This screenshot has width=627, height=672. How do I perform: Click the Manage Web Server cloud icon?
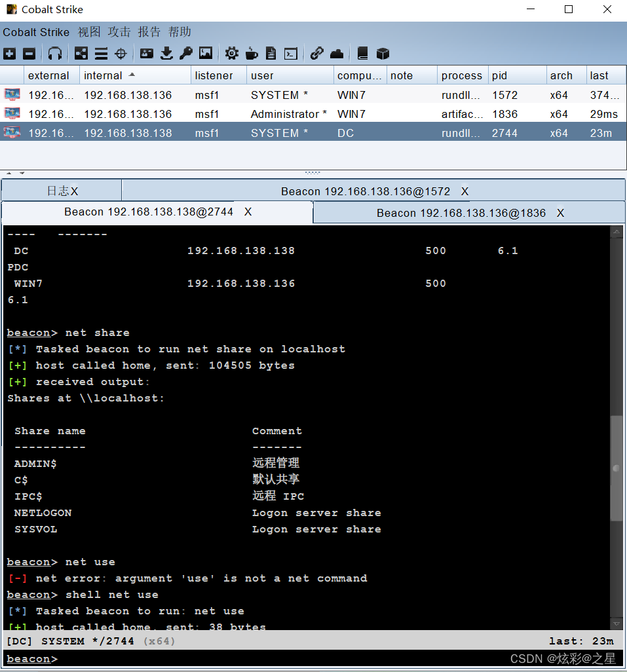pos(337,54)
